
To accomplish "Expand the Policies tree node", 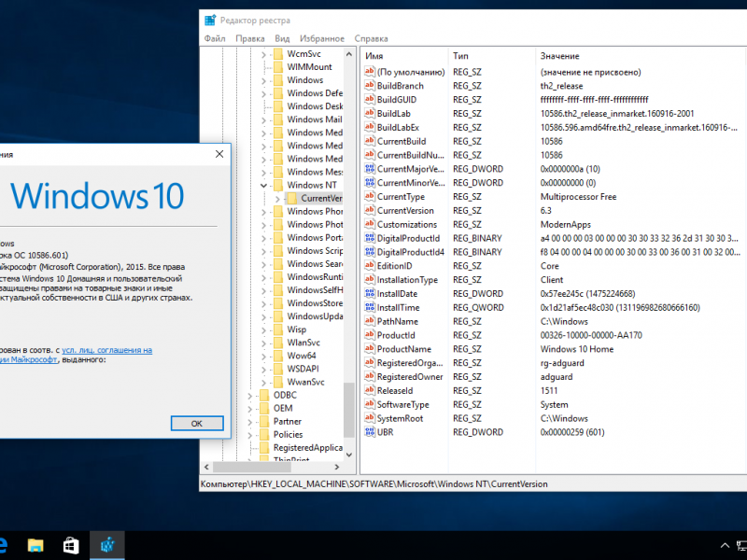I will [249, 435].
